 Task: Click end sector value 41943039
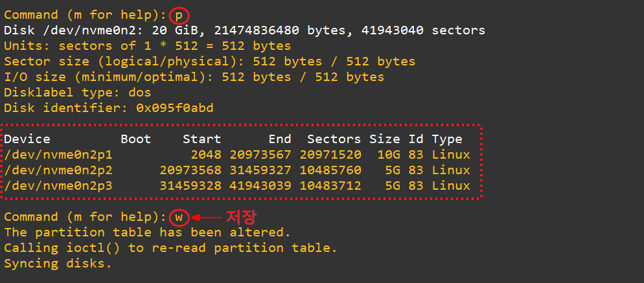(x=260, y=186)
